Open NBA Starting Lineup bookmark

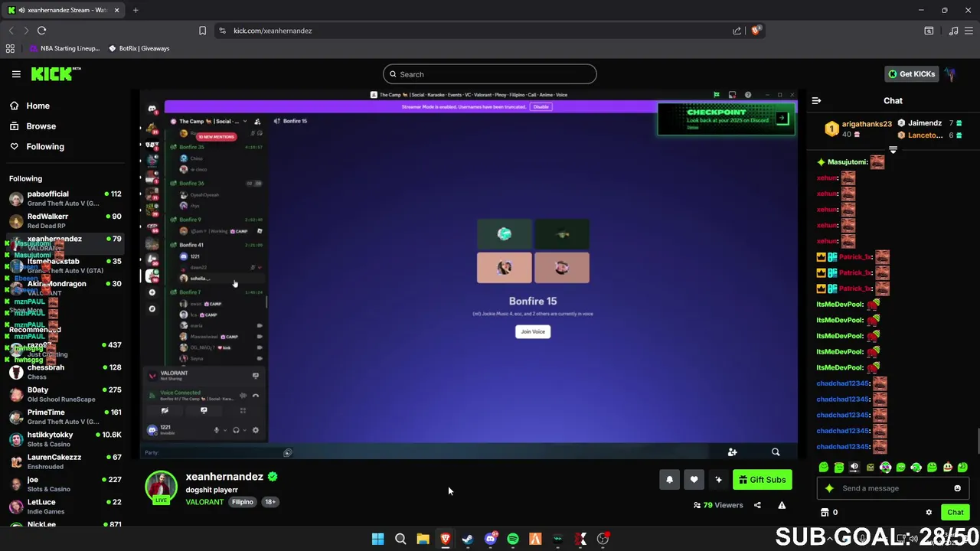pyautogui.click(x=64, y=48)
